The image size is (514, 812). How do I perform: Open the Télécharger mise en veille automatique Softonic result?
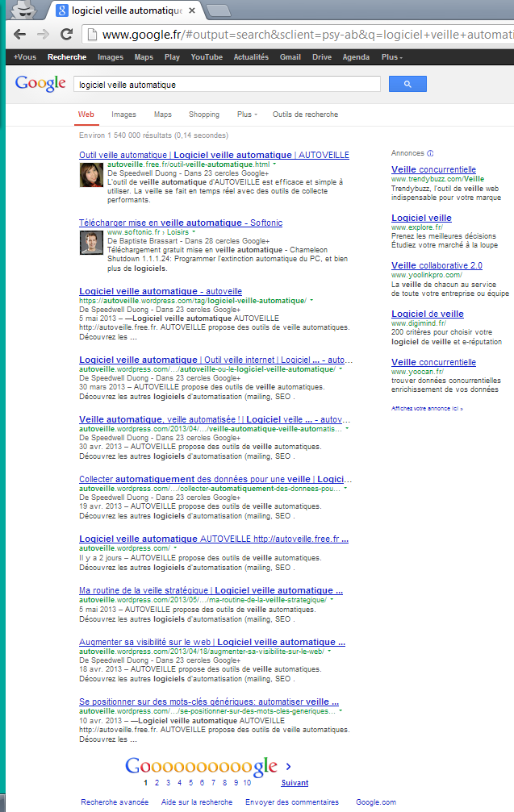pyautogui.click(x=181, y=223)
